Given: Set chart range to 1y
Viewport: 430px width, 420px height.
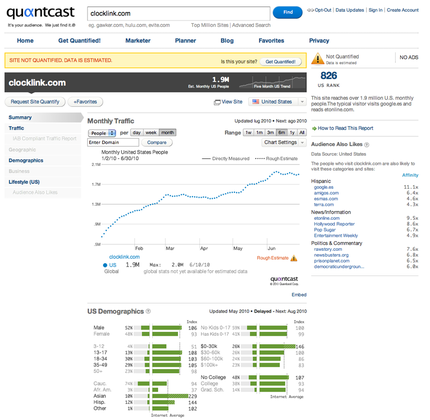Looking at the screenshot, I should point(292,133).
